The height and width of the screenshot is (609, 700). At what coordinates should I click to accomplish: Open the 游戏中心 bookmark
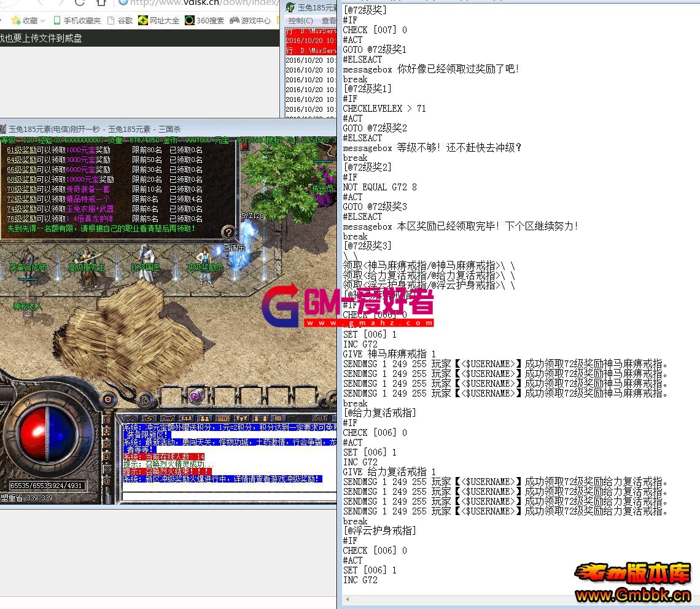(251, 20)
